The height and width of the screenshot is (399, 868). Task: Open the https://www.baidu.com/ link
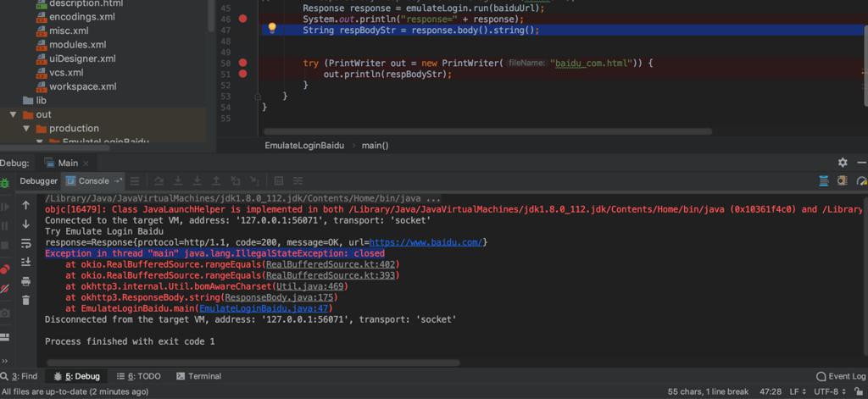tap(426, 242)
